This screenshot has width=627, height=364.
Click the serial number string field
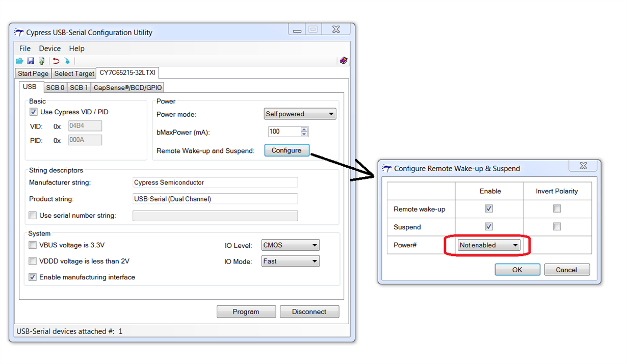(x=215, y=216)
